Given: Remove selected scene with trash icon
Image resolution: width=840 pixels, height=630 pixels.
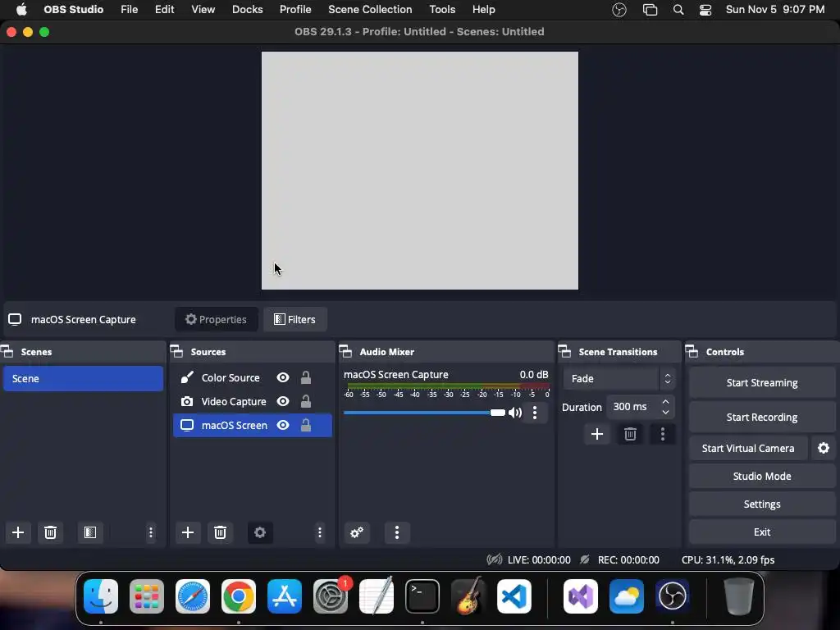Looking at the screenshot, I should point(50,532).
